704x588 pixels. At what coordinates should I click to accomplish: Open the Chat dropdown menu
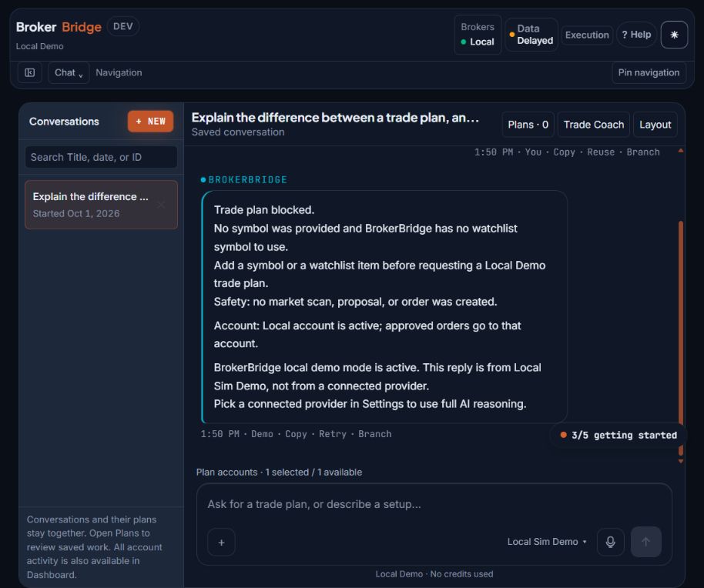point(69,72)
